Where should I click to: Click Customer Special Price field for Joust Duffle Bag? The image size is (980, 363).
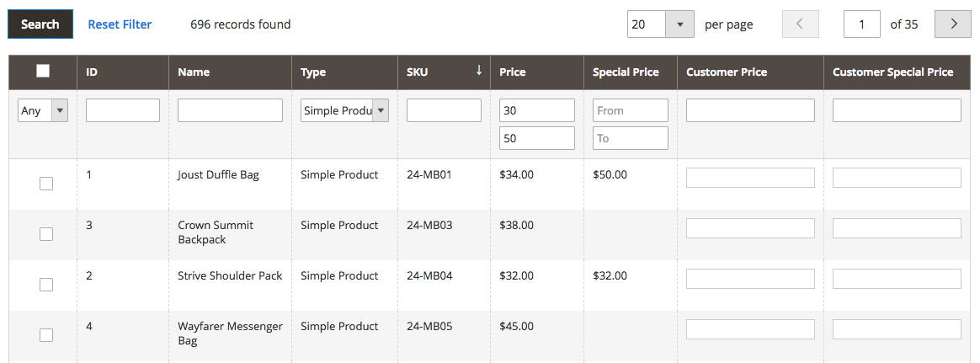click(897, 178)
